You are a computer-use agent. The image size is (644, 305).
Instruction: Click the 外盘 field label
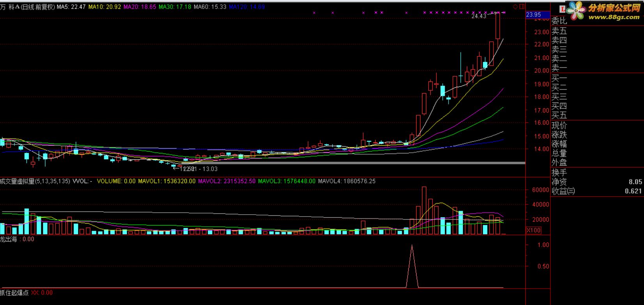pyautogui.click(x=559, y=163)
